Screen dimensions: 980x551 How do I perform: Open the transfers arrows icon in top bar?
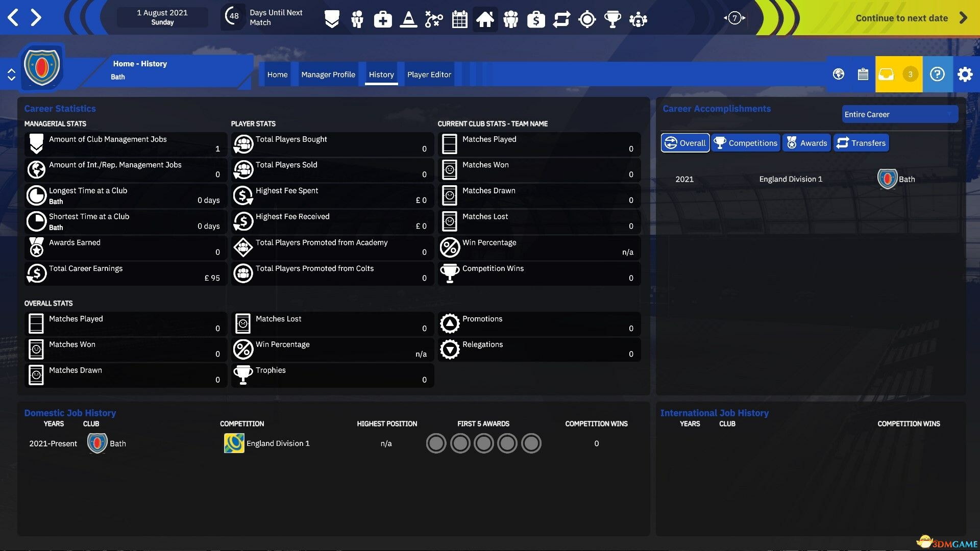[561, 19]
